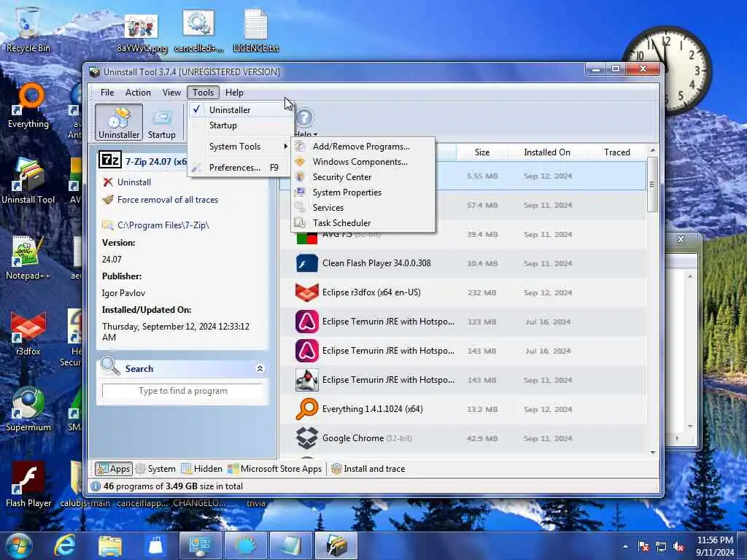This screenshot has width=747, height=560.
Task: Click the 7-Zip logo icon in the details panel
Action: pos(110,160)
